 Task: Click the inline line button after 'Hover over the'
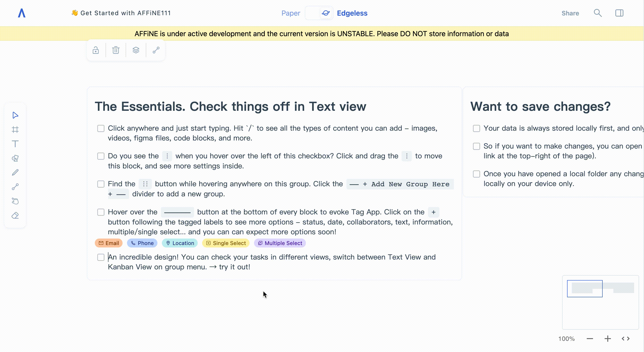click(177, 212)
